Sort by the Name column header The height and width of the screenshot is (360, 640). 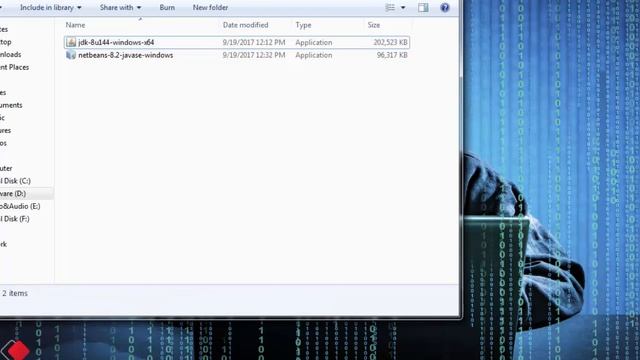point(76,25)
